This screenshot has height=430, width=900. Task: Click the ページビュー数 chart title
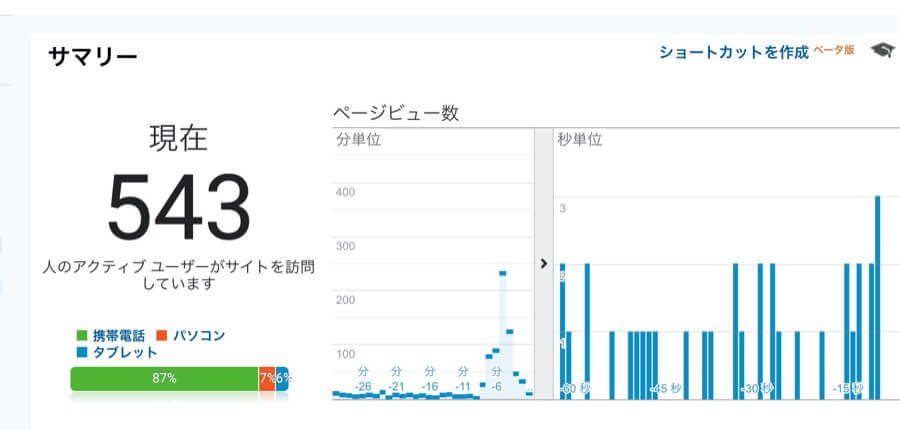396,113
